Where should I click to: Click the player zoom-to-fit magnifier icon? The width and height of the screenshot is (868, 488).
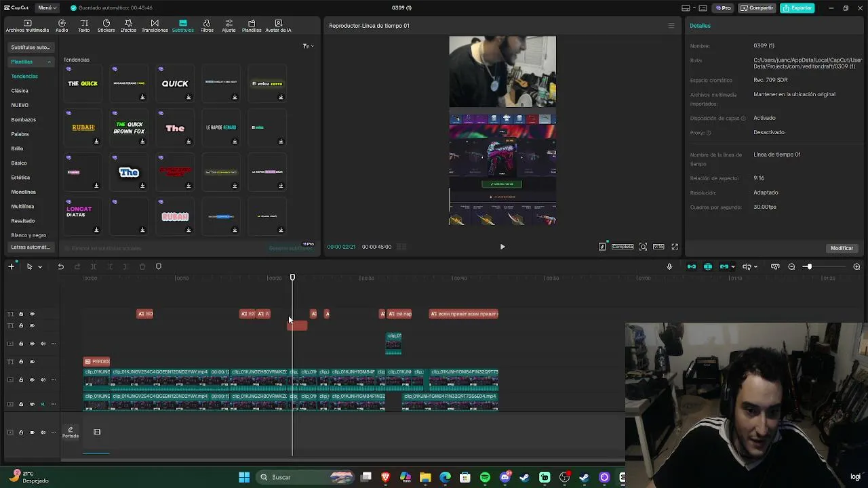click(x=643, y=247)
